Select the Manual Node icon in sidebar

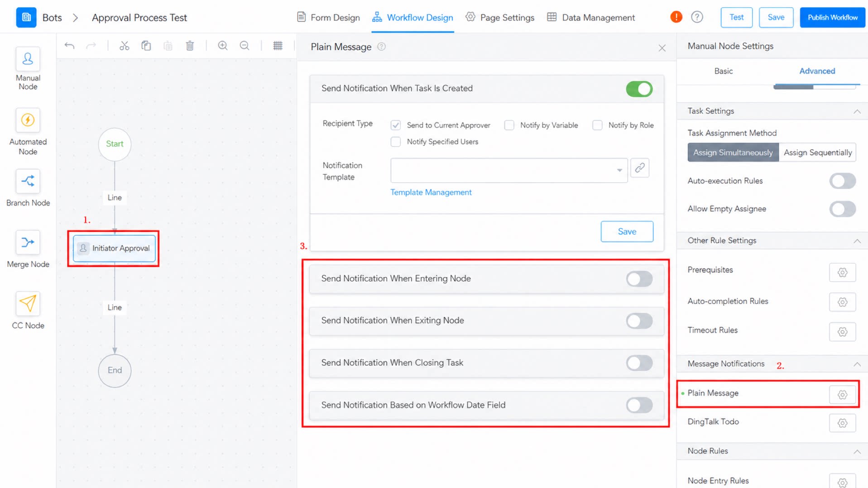tap(28, 59)
